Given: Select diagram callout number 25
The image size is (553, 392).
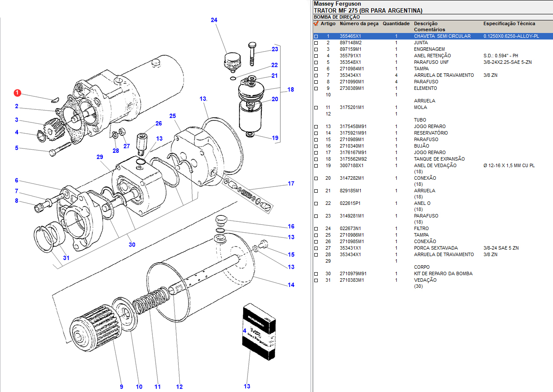Looking at the screenshot, I should pos(173,116).
